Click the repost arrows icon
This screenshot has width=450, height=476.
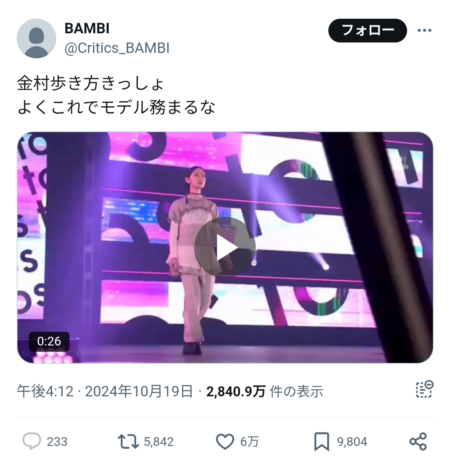(128, 441)
